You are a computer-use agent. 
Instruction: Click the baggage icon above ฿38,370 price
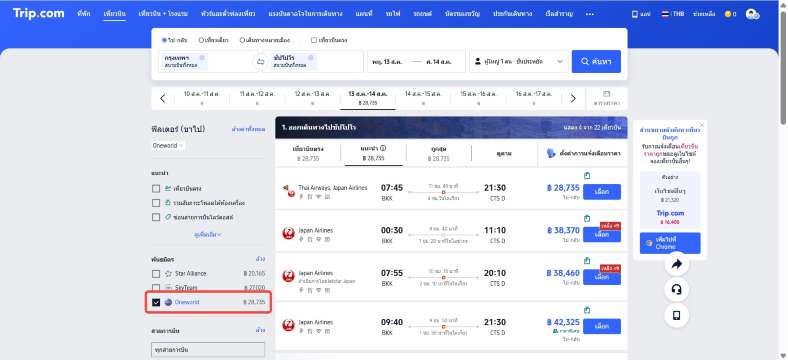[x=587, y=218]
